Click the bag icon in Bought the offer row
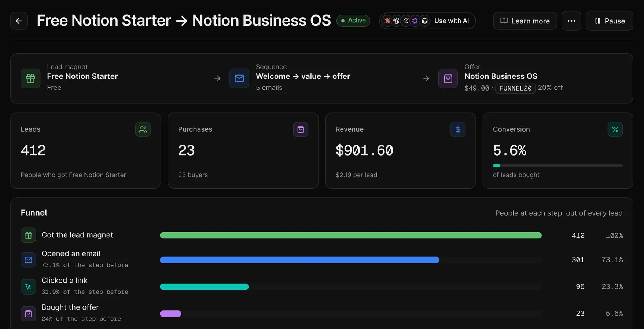The image size is (644, 329). coord(28,314)
